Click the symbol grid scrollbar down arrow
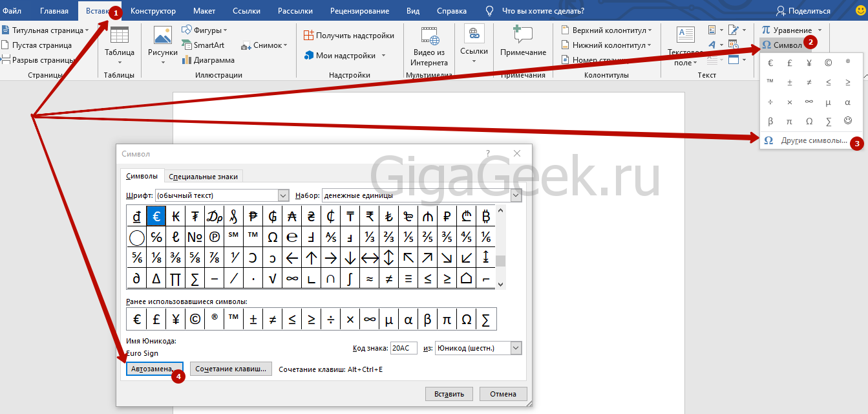This screenshot has width=868, height=414. (501, 284)
